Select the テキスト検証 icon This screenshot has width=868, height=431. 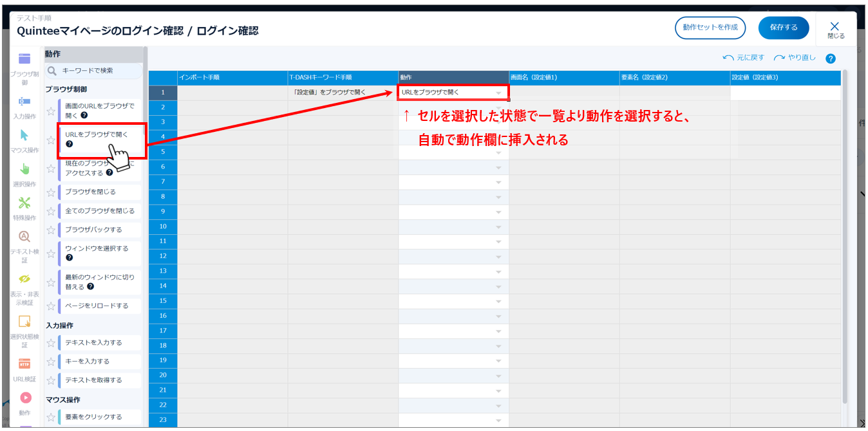[24, 237]
